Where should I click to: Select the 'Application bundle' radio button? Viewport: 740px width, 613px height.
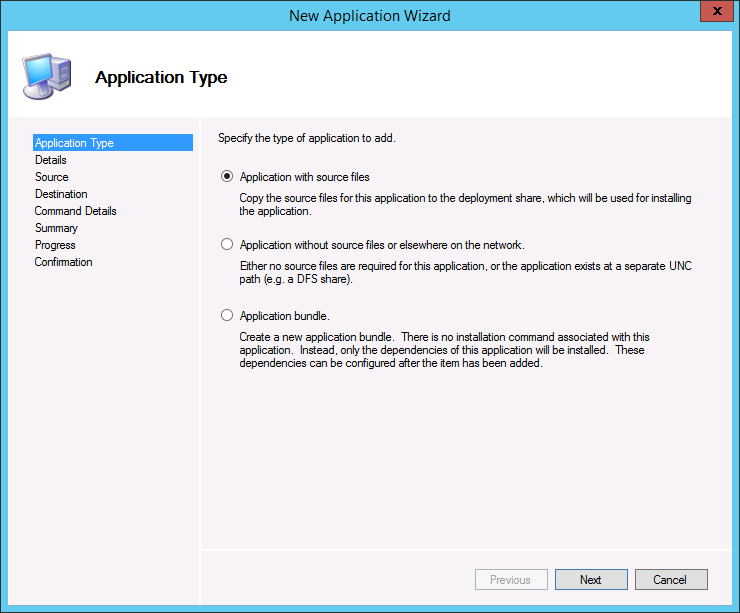tap(227, 316)
